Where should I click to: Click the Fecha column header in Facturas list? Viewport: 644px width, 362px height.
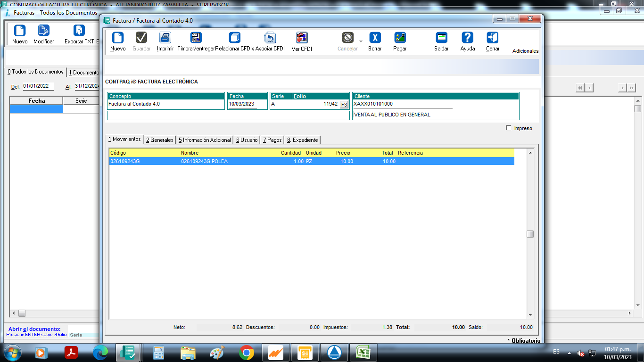[36, 101]
